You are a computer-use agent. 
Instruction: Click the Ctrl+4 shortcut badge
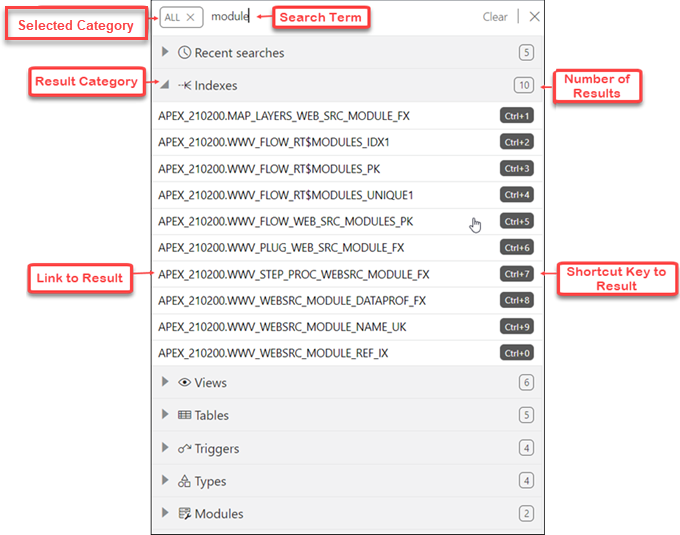coord(517,195)
